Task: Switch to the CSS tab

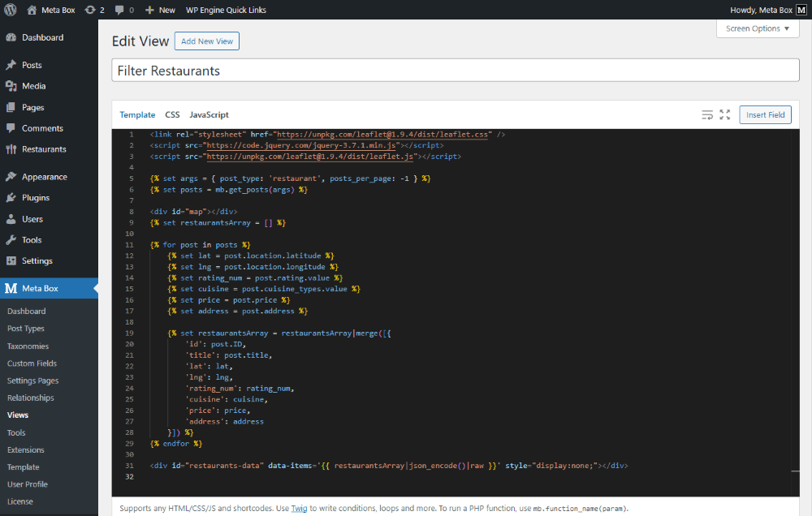Action: tap(172, 115)
